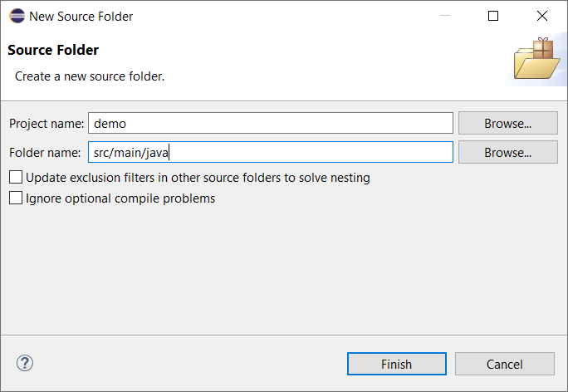Click the "New Source Folder" title bar text

(81, 16)
